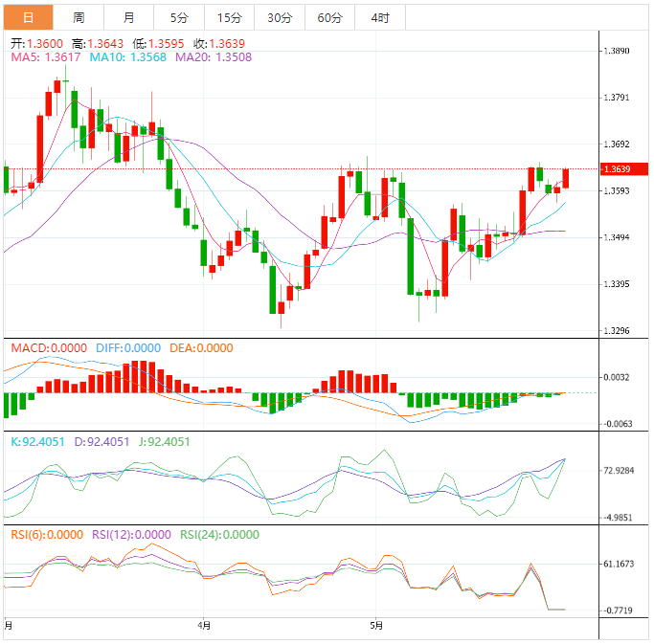Click the MACD indicator label
Viewport: 654px width, 644px height.
48,348
